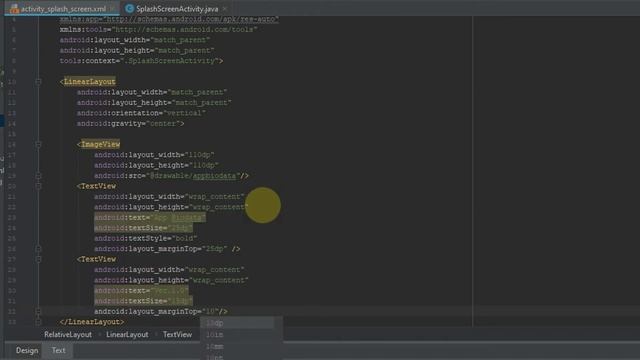Select LinearLayout in the breadcrumb bar
Viewport: 640px width, 360px height.
(x=127, y=334)
